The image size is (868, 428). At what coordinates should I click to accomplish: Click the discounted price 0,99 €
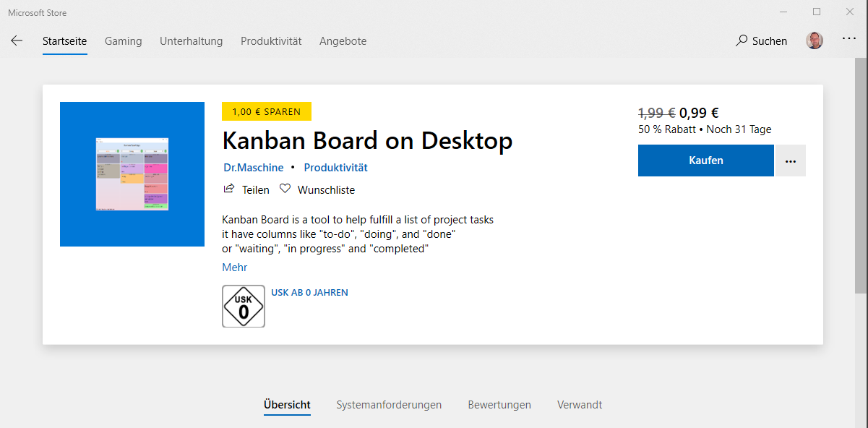tap(699, 113)
